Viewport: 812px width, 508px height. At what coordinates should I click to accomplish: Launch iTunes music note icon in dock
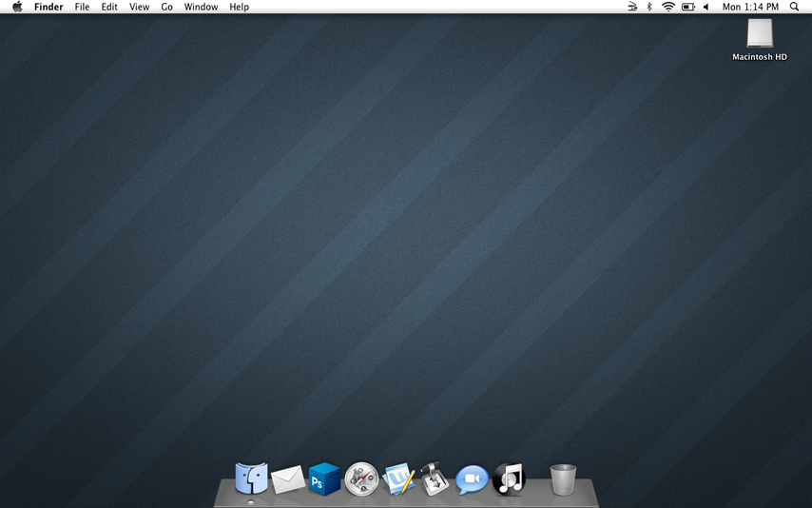tap(509, 479)
